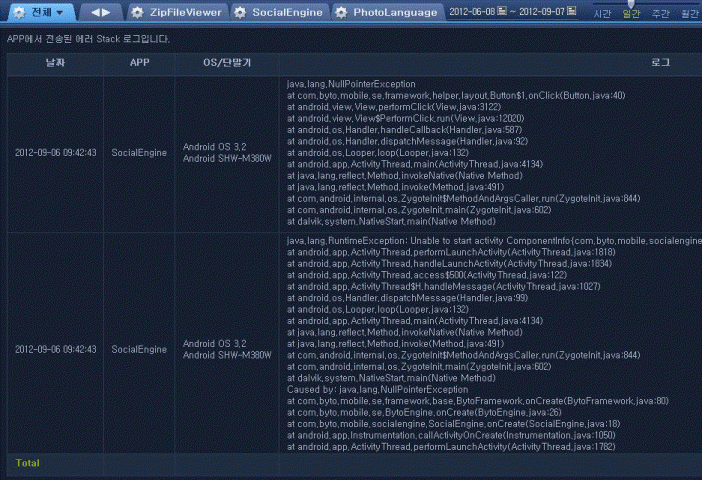The image size is (702, 480).
Task: Select the 시간 time unit
Action: [602, 14]
